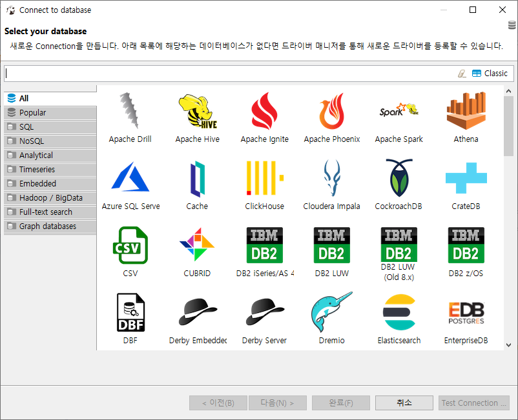Click the scroll down arrow of database list
Viewport: 518px width, 420px height.
[509, 345]
